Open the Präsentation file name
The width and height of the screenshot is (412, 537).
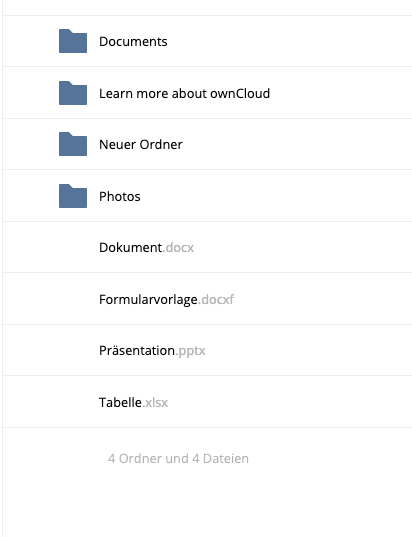137,351
